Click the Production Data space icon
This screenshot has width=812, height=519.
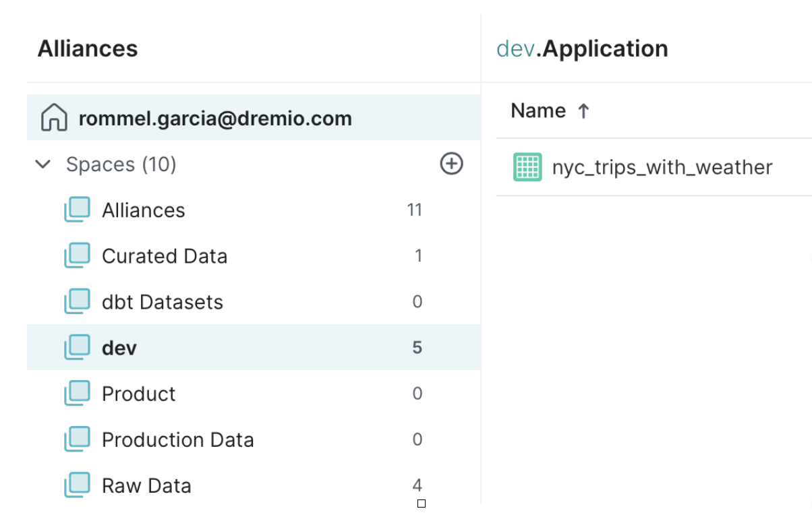coord(77,439)
